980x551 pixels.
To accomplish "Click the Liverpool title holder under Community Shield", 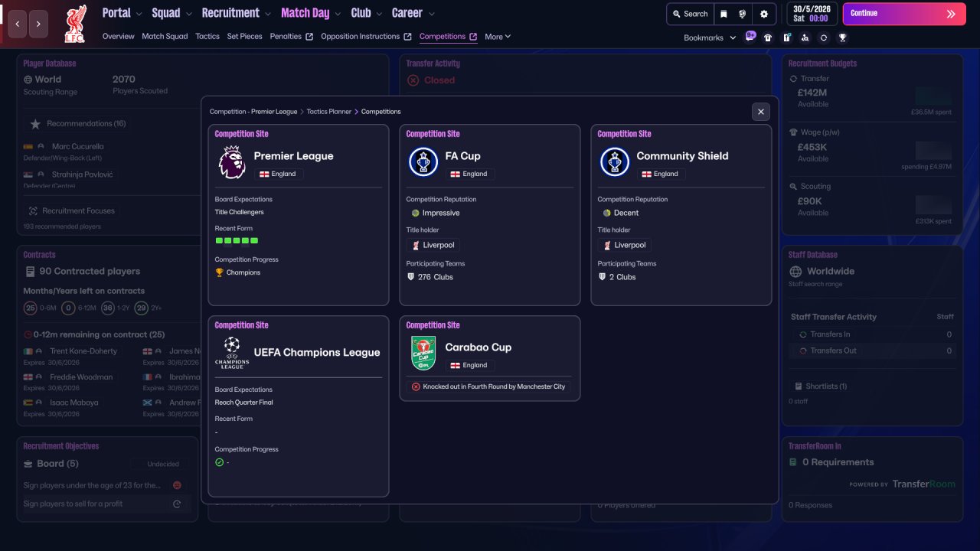I will [625, 245].
